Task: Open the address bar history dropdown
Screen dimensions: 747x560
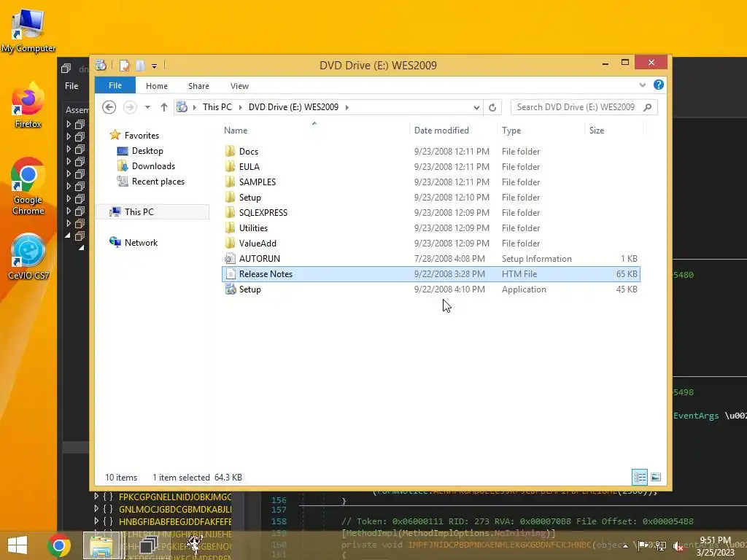Action: [476, 107]
